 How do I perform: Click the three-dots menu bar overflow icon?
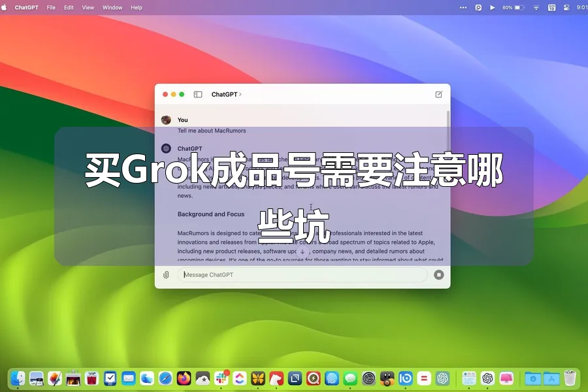point(463,7)
